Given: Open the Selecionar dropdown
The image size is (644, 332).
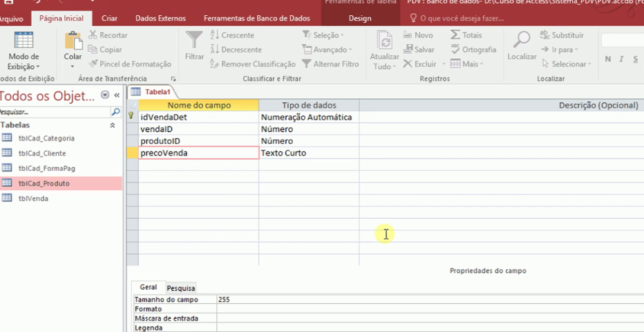Looking at the screenshot, I should point(566,64).
